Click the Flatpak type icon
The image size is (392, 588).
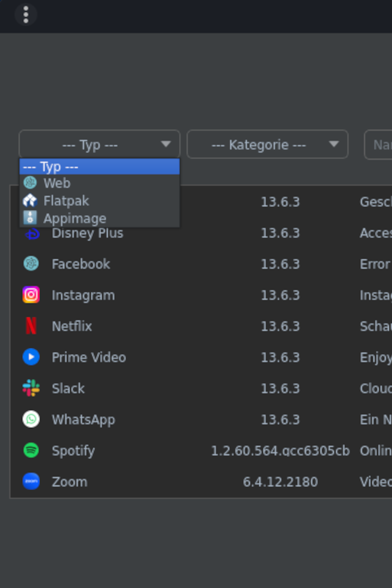click(30, 200)
